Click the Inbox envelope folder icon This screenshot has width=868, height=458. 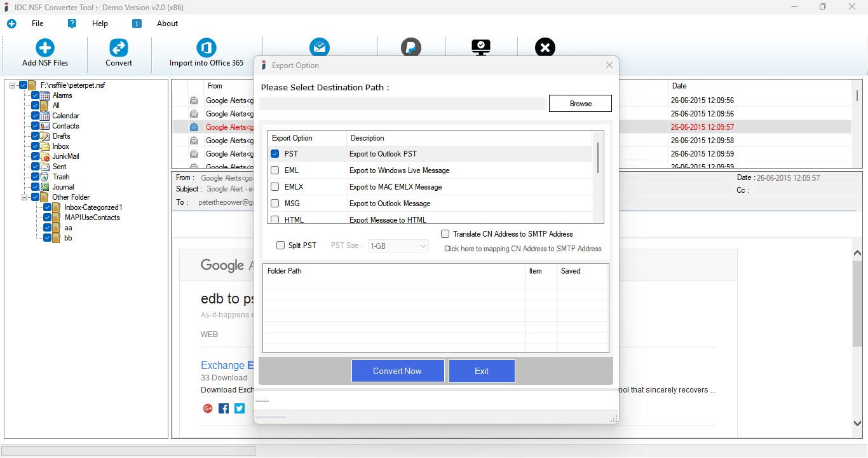coord(45,146)
